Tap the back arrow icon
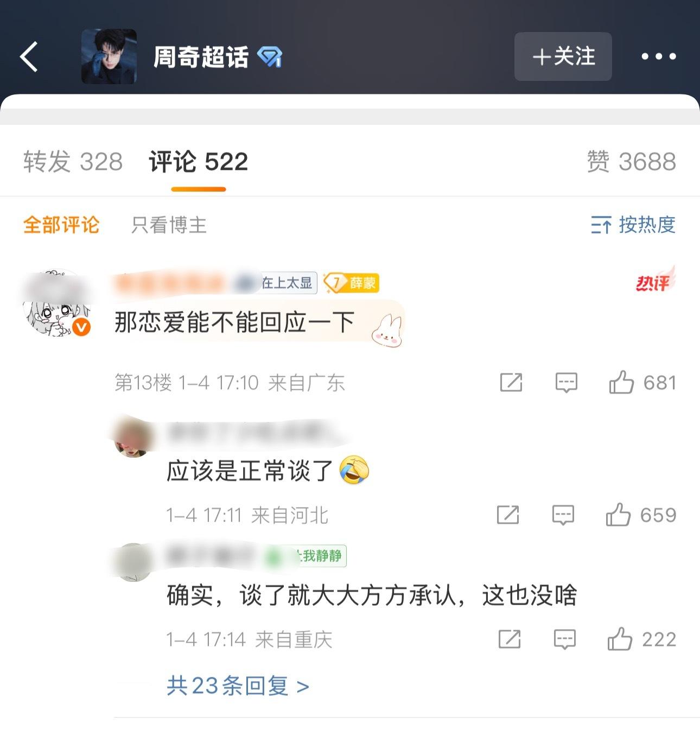This screenshot has width=700, height=729. (x=29, y=56)
